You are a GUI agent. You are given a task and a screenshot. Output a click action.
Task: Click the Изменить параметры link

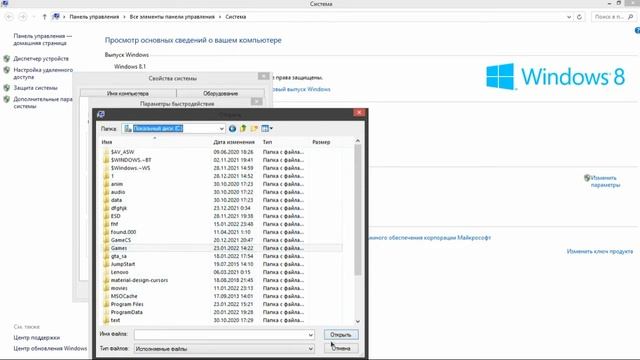coord(605,181)
